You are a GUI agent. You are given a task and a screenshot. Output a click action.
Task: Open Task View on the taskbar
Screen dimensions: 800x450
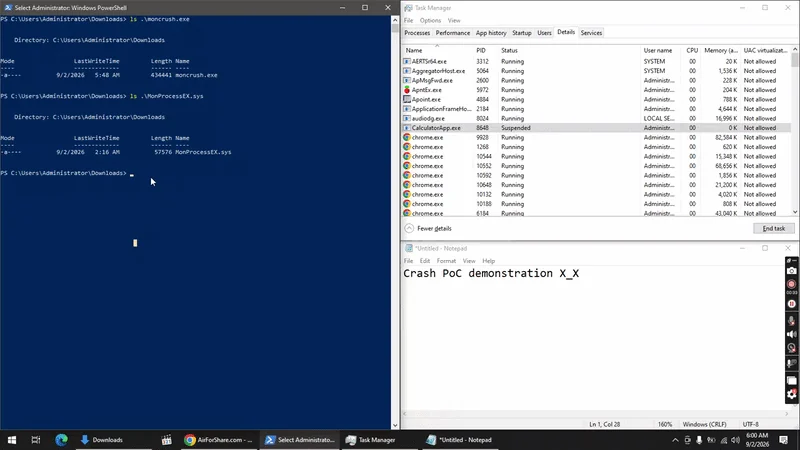[x=36, y=440]
